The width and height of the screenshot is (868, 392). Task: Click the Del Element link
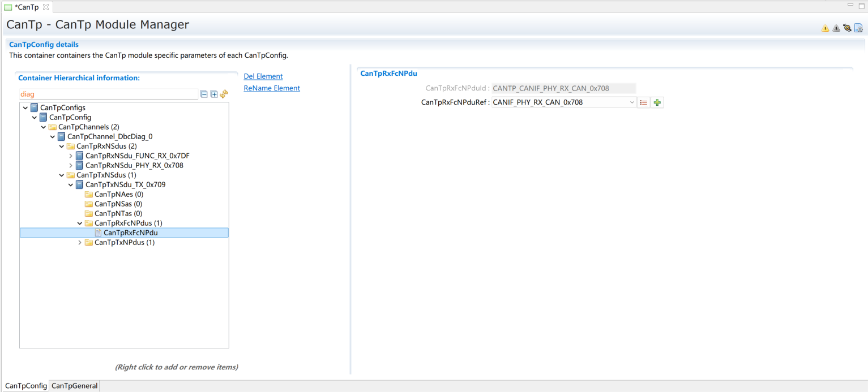click(263, 76)
